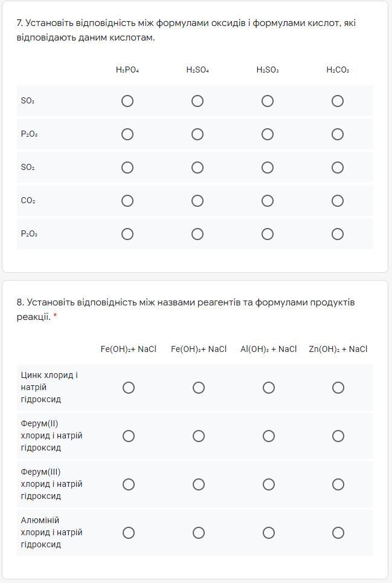Viewport: 392px width, 583px height.
Task: Choose Fe(OH)₃ + NaCl for Цинк хлорид row
Action: [199, 388]
